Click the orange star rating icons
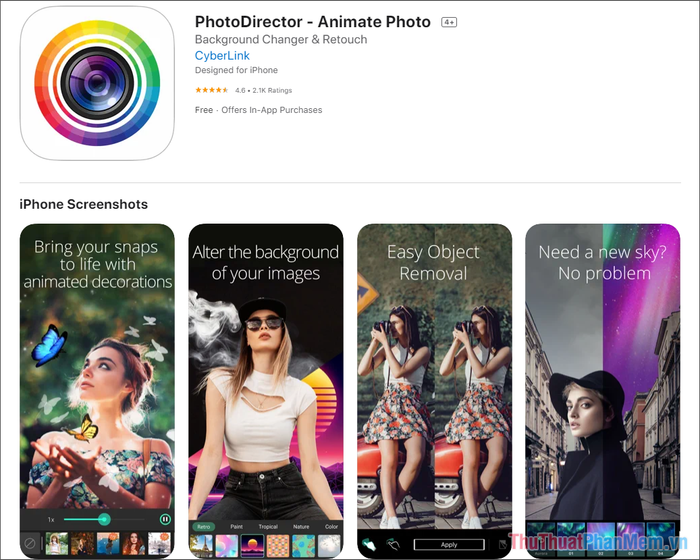The height and width of the screenshot is (560, 700). (x=212, y=90)
